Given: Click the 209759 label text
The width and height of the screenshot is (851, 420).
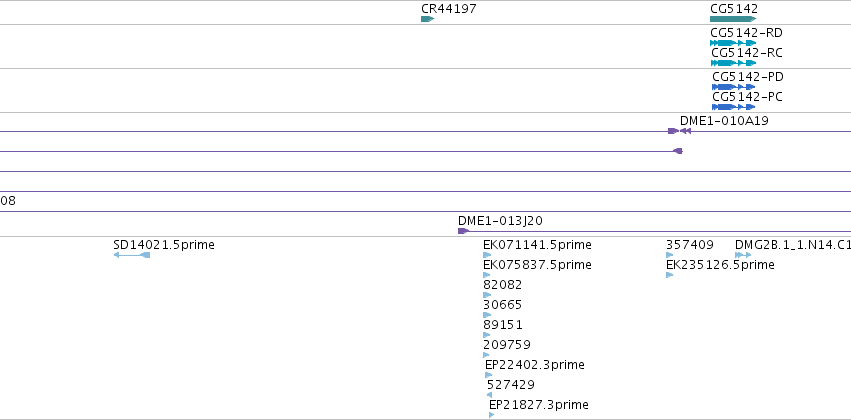Looking at the screenshot, I should (x=507, y=345).
